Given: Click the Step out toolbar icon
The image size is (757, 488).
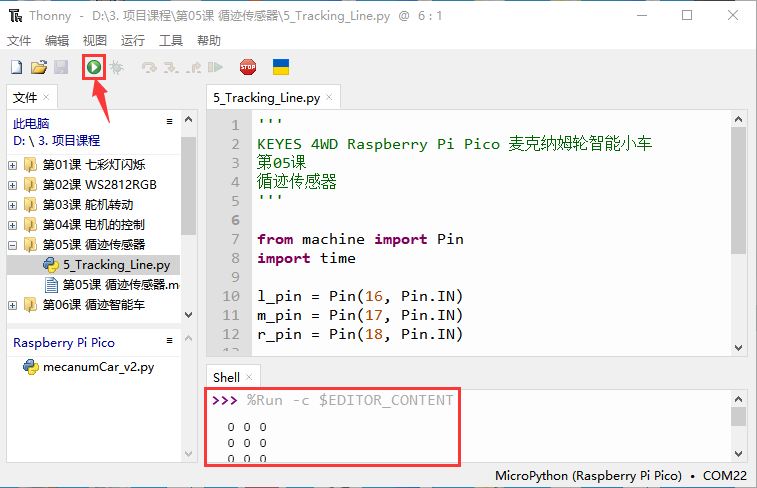Looking at the screenshot, I should 194,67.
